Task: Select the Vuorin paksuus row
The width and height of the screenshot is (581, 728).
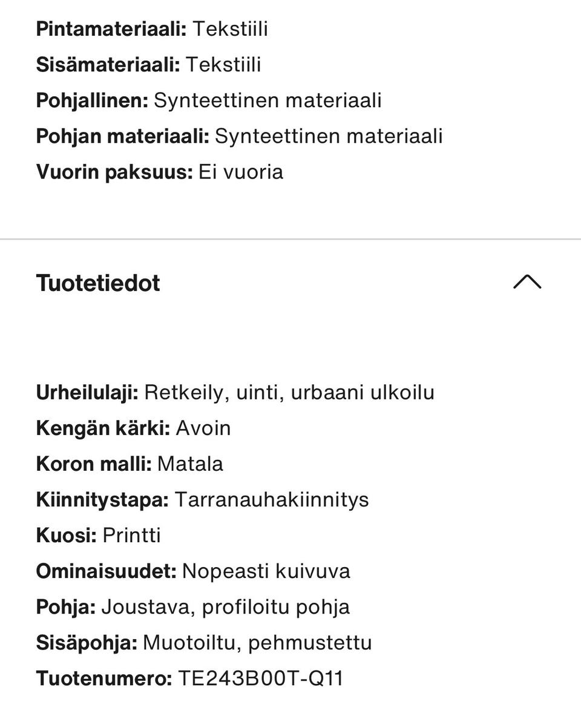Action: [x=159, y=172]
